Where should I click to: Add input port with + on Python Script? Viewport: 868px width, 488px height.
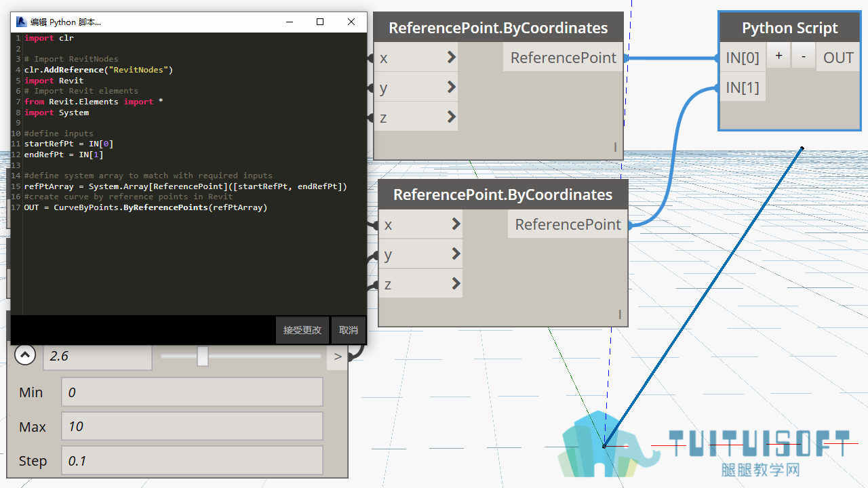coord(778,57)
